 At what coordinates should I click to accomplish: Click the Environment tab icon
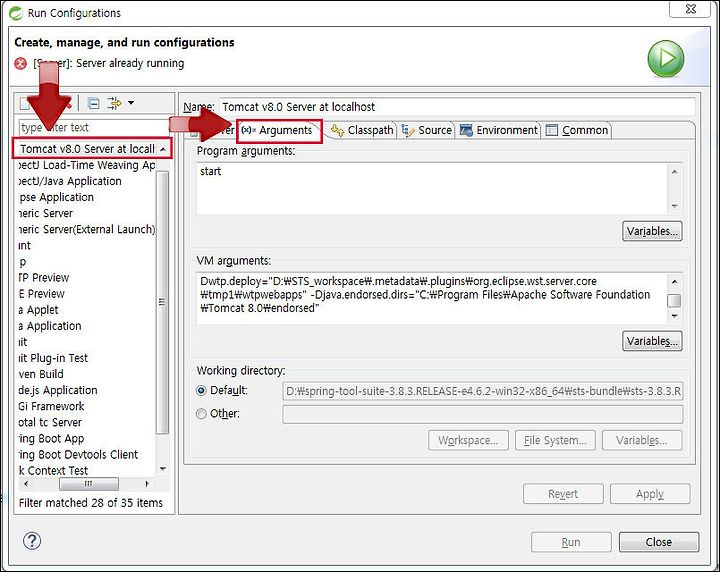click(466, 130)
